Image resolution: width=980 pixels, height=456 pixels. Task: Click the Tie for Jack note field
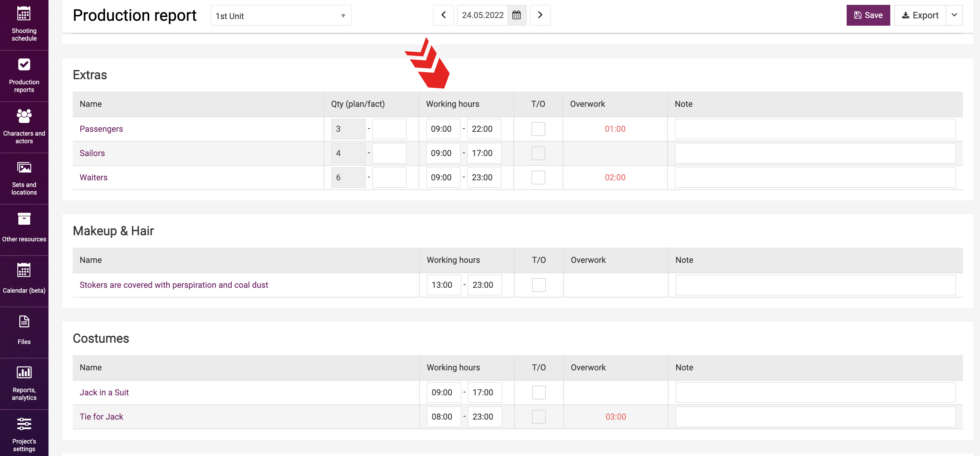(x=816, y=417)
